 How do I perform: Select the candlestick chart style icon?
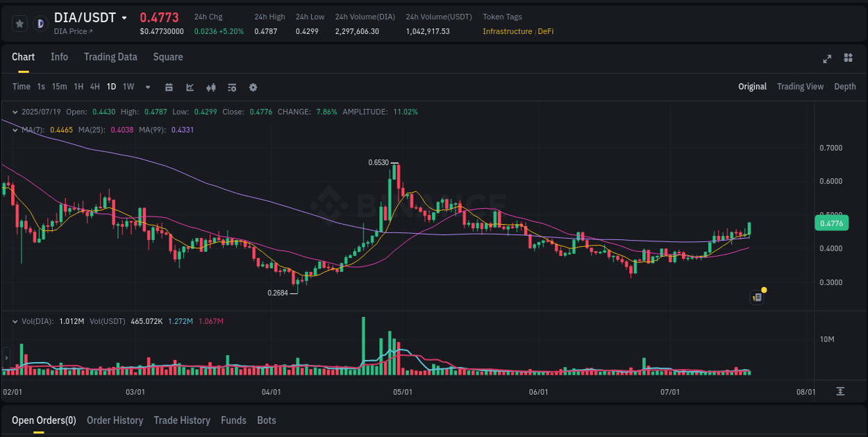pos(210,87)
